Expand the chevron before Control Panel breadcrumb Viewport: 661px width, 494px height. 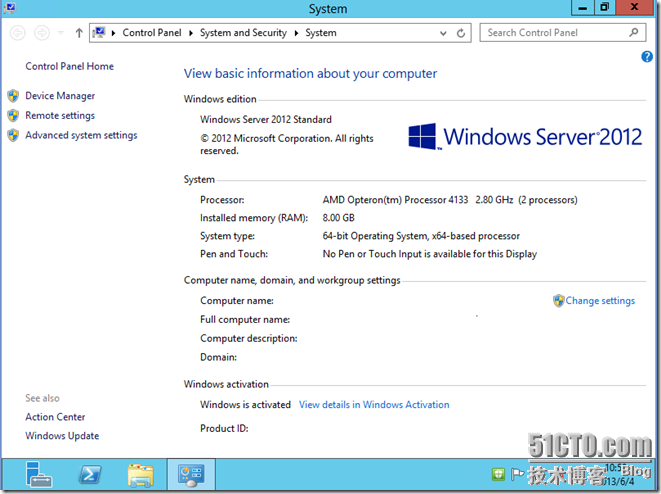(x=113, y=33)
